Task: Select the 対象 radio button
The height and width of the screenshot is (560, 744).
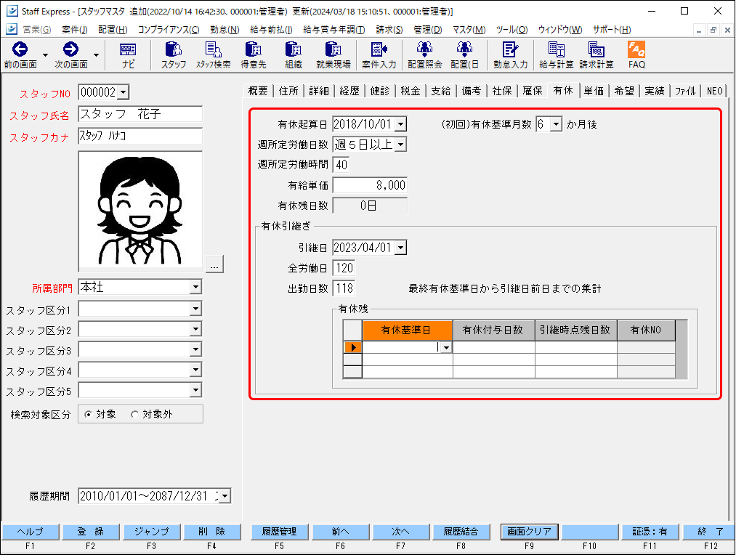Action: [x=88, y=415]
